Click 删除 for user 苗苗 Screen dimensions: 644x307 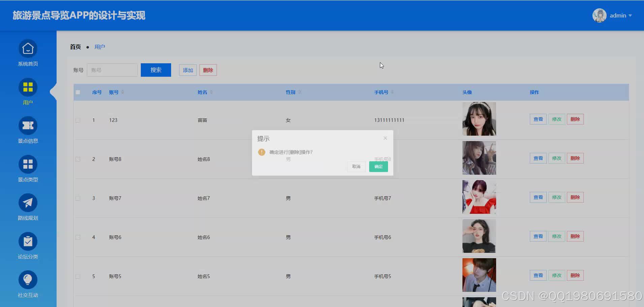coord(575,119)
